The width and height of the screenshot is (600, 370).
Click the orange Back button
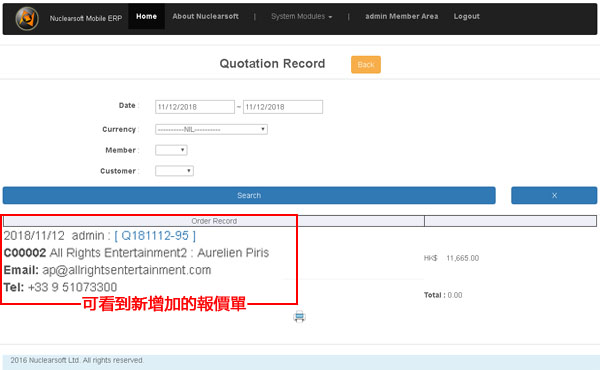pos(366,65)
